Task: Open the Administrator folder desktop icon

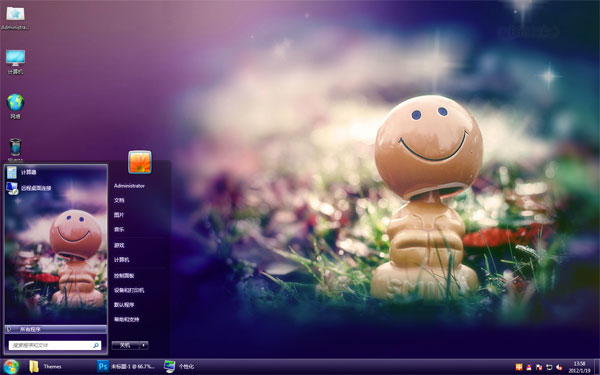Action: 15,18
